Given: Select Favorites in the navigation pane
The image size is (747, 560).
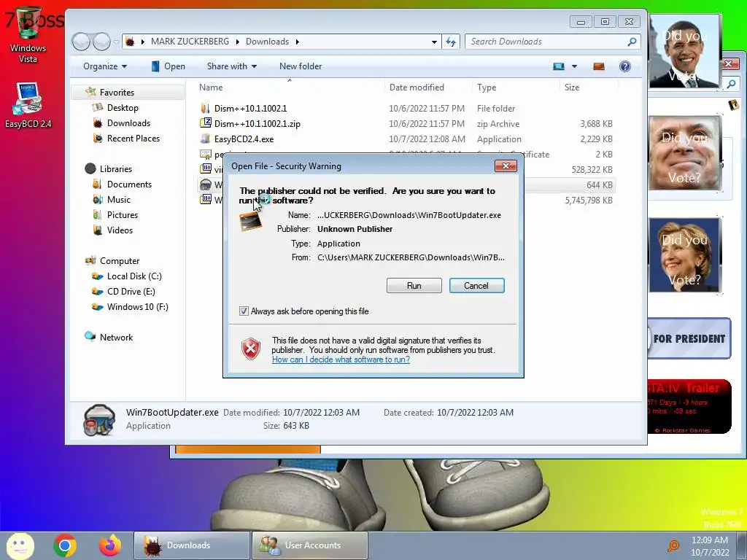Looking at the screenshot, I should [x=117, y=93].
